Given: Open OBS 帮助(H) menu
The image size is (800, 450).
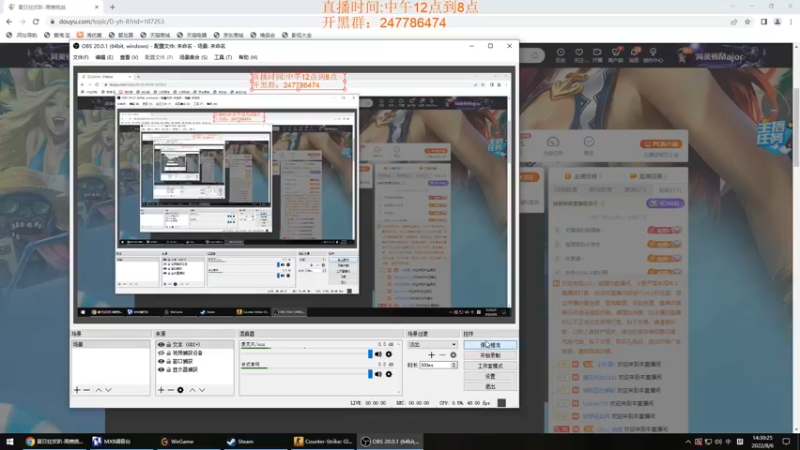Looking at the screenshot, I should (x=247, y=57).
